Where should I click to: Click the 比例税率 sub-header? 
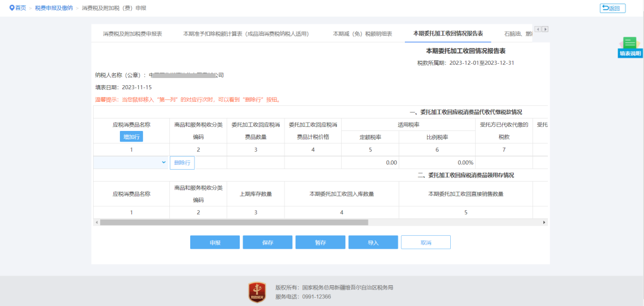click(x=437, y=137)
